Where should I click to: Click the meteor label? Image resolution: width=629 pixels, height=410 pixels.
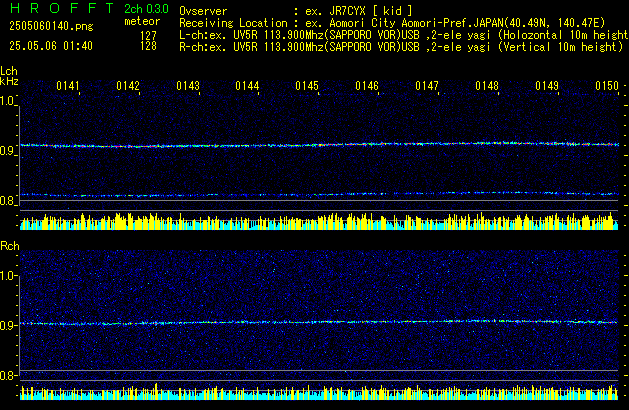[142, 21]
